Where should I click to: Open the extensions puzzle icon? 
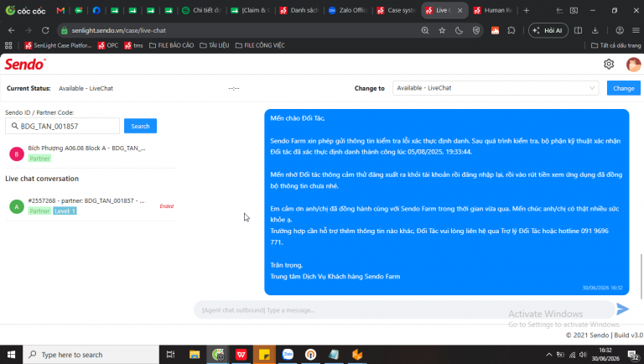[x=512, y=30]
